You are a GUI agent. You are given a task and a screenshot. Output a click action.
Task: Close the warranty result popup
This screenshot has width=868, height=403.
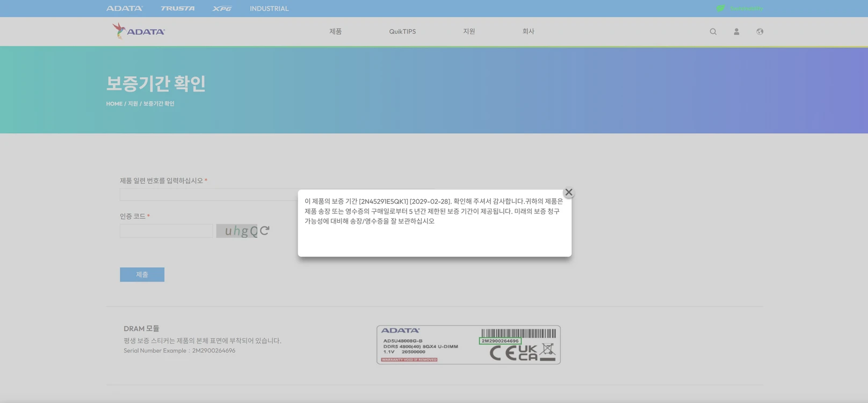click(x=569, y=192)
